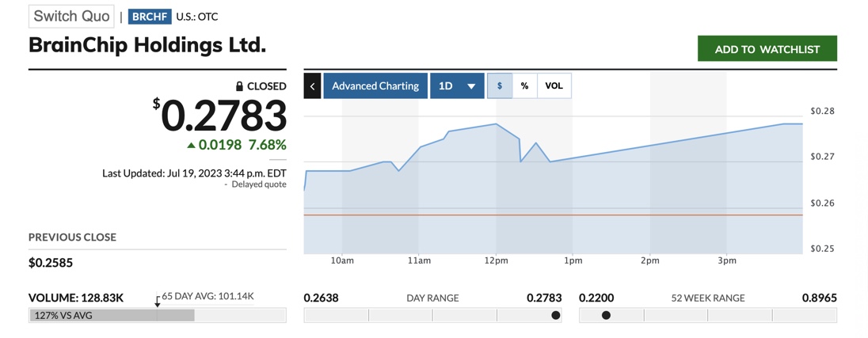Image resolution: width=868 pixels, height=338 pixels.
Task: Click the 52 week range position dot
Action: click(x=606, y=315)
